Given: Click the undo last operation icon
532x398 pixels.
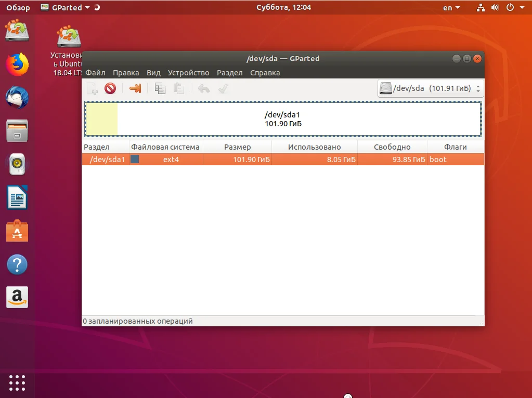Looking at the screenshot, I should point(203,89).
